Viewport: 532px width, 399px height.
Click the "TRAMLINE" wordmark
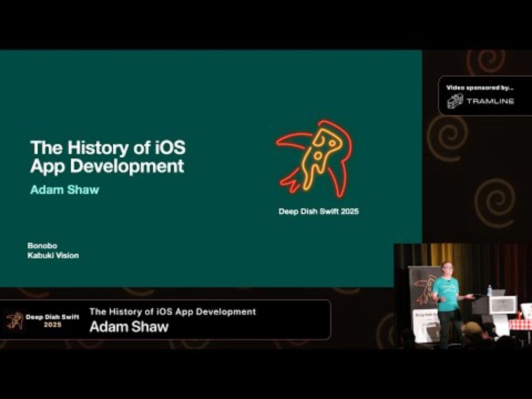click(x=491, y=101)
